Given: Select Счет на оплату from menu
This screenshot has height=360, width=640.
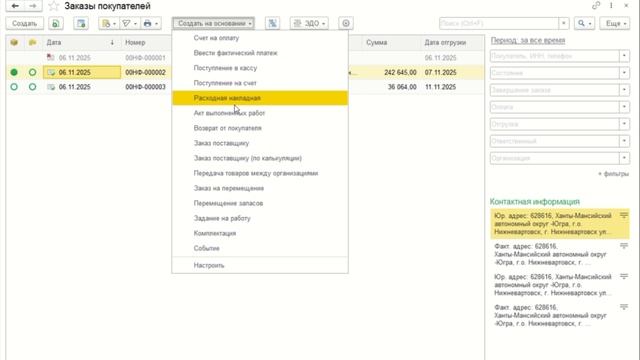Looking at the screenshot, I should click(x=260, y=38).
